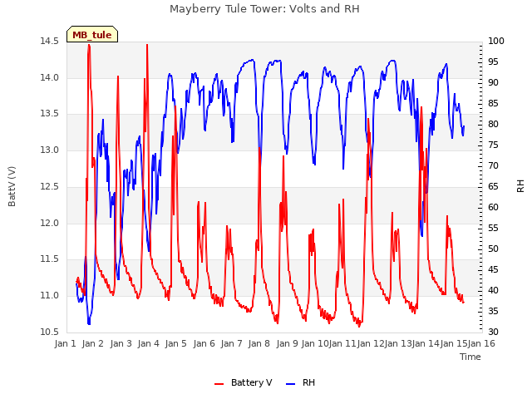Click the 14.0 tick on voltage axis
Image resolution: width=532 pixels, height=399 pixels.
(x=49, y=77)
